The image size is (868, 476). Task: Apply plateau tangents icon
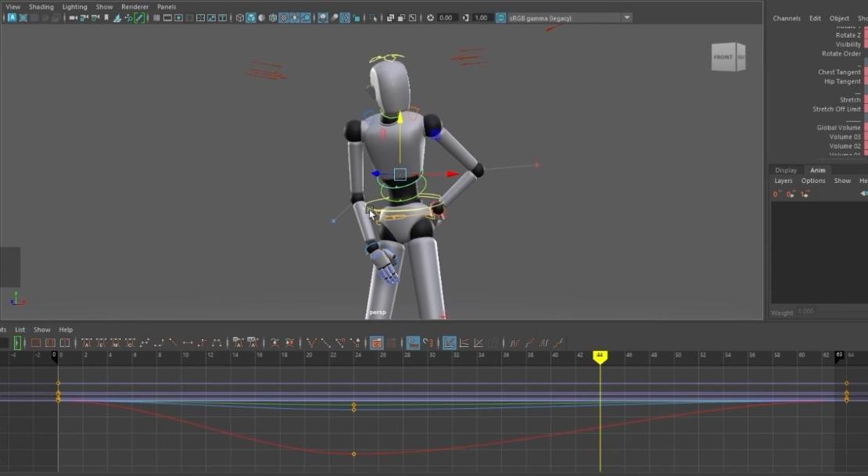[217, 343]
